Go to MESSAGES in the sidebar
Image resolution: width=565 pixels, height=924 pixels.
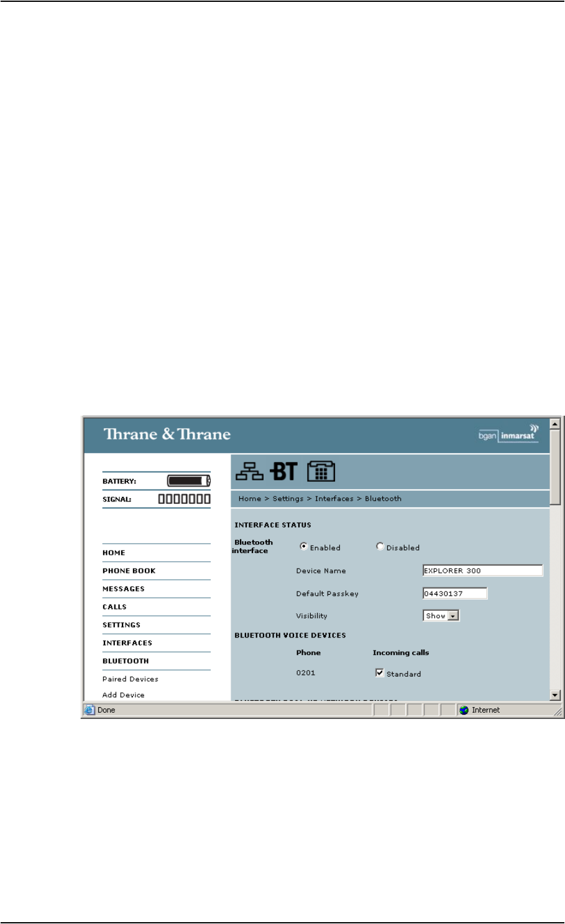[124, 589]
